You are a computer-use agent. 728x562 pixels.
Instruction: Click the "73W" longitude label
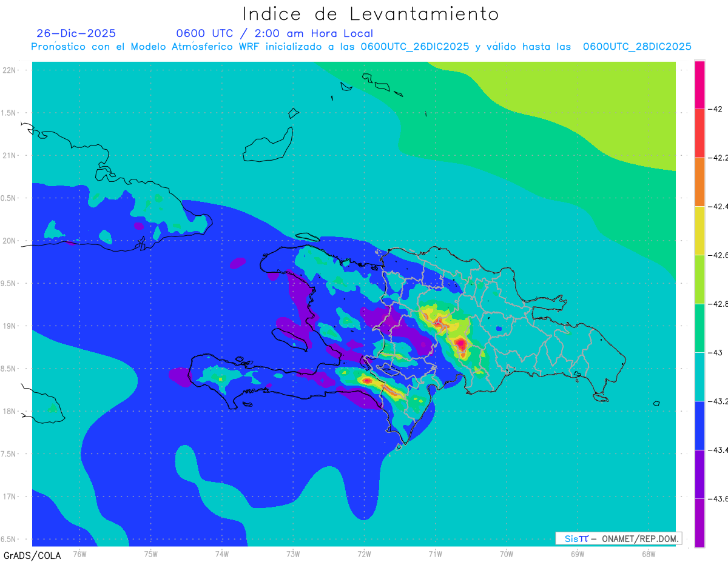coord(293,554)
